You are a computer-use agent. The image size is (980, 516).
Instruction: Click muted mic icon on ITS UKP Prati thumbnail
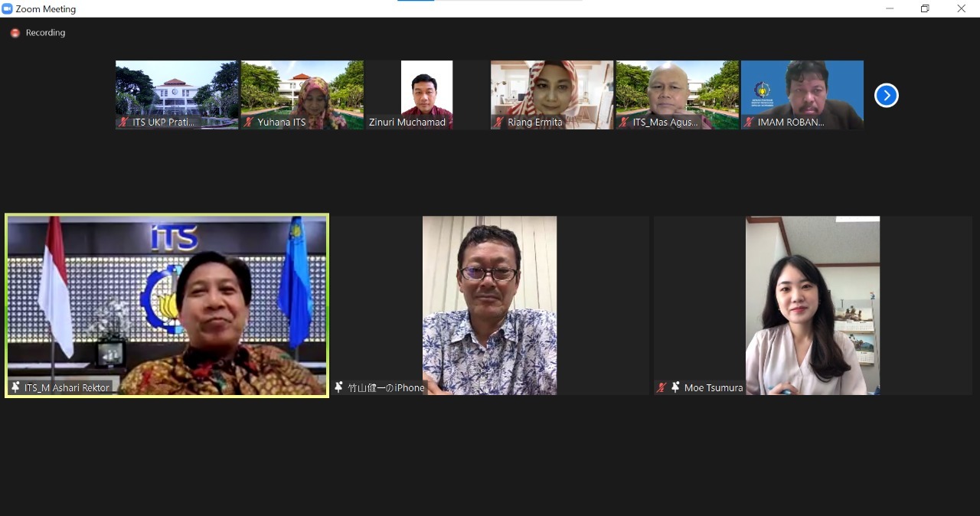(123, 122)
